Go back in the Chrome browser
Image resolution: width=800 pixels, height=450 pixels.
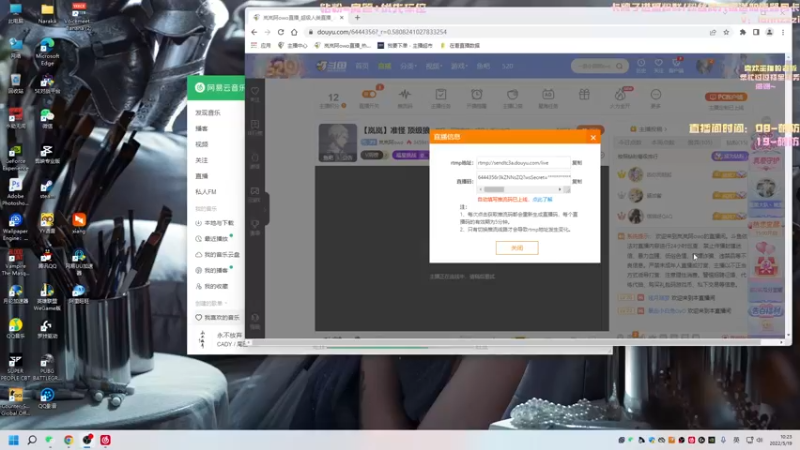coord(254,32)
